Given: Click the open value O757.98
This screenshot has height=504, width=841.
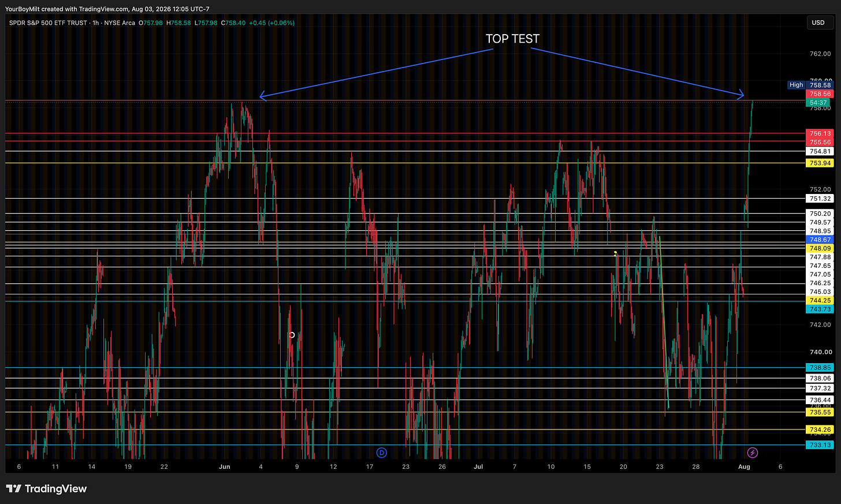Looking at the screenshot, I should pyautogui.click(x=151, y=23).
